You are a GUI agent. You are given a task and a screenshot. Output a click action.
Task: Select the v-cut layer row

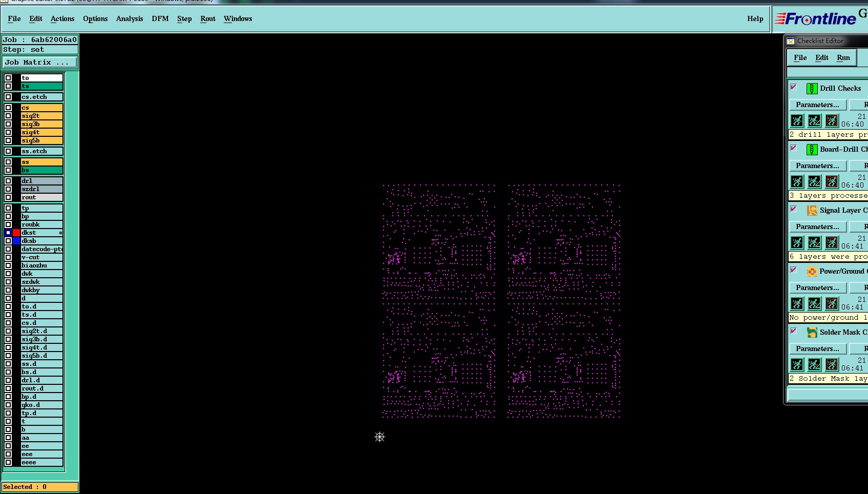(x=41, y=257)
